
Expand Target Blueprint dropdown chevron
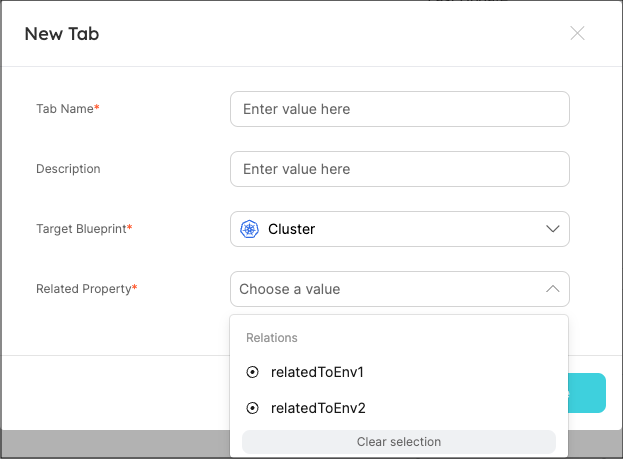point(552,229)
